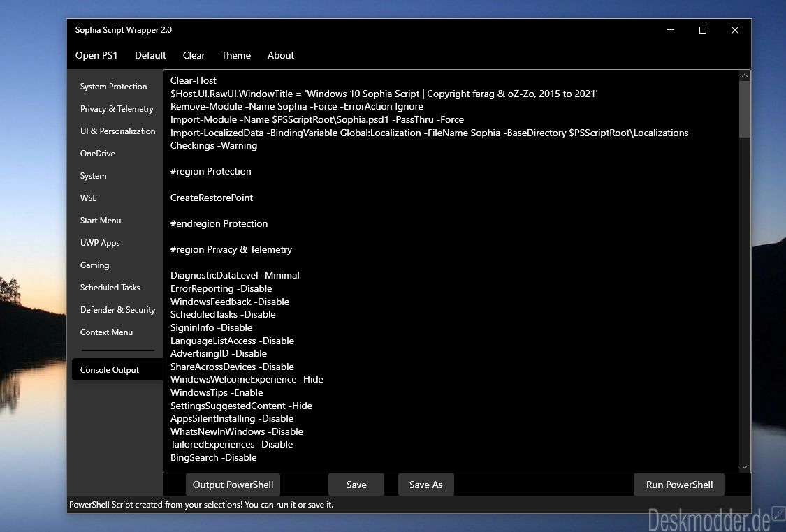Open the About menu
The width and height of the screenshot is (786, 532).
[x=281, y=56]
